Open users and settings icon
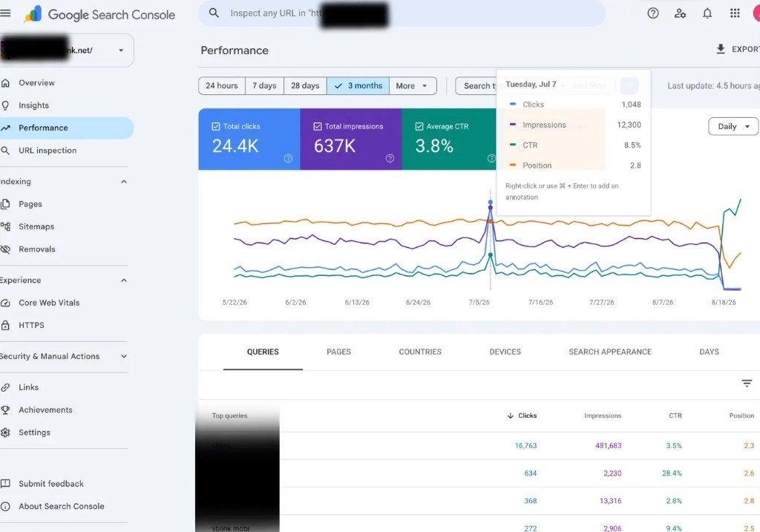Viewport: 760px width, 532px height. 680,13
